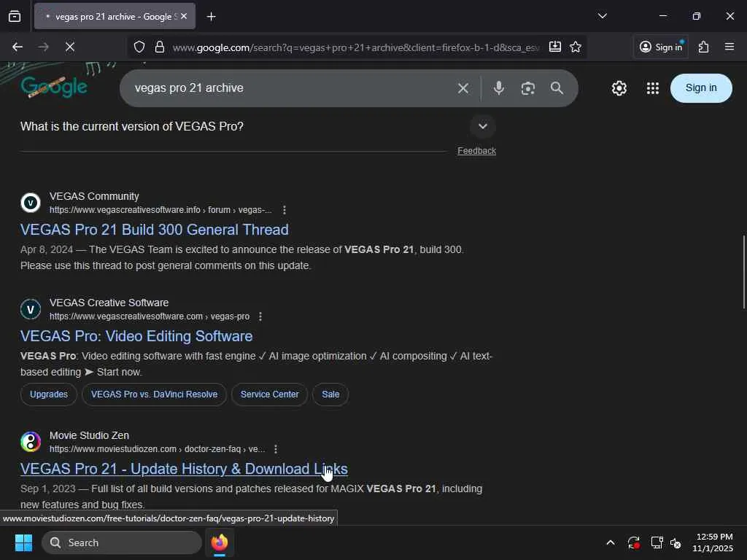Open the network tray icon
This screenshot has height=560, width=747.
[x=657, y=542]
